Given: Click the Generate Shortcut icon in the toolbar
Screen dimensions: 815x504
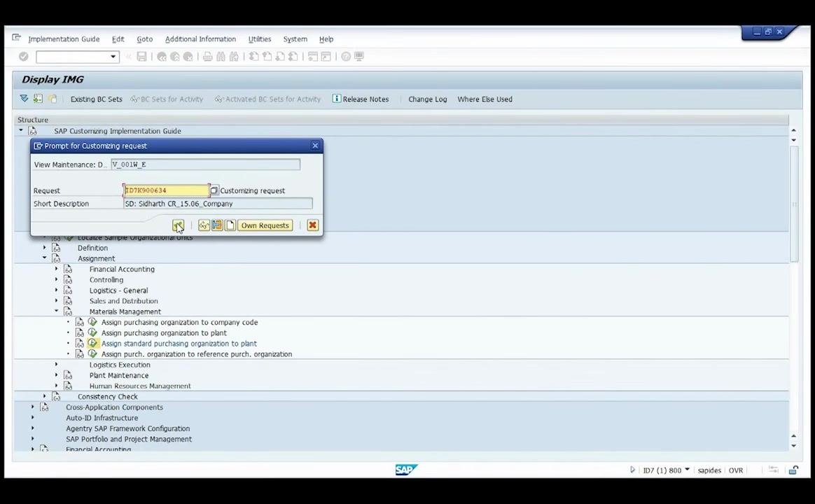Looking at the screenshot, I should coord(326,57).
